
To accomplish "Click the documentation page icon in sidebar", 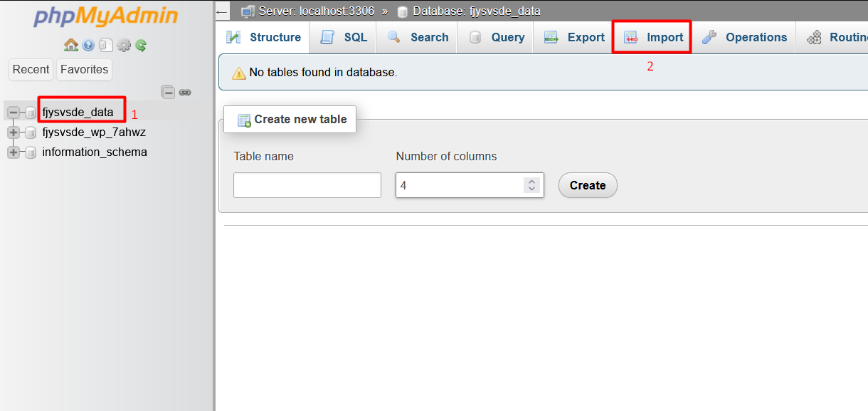I will (x=105, y=45).
